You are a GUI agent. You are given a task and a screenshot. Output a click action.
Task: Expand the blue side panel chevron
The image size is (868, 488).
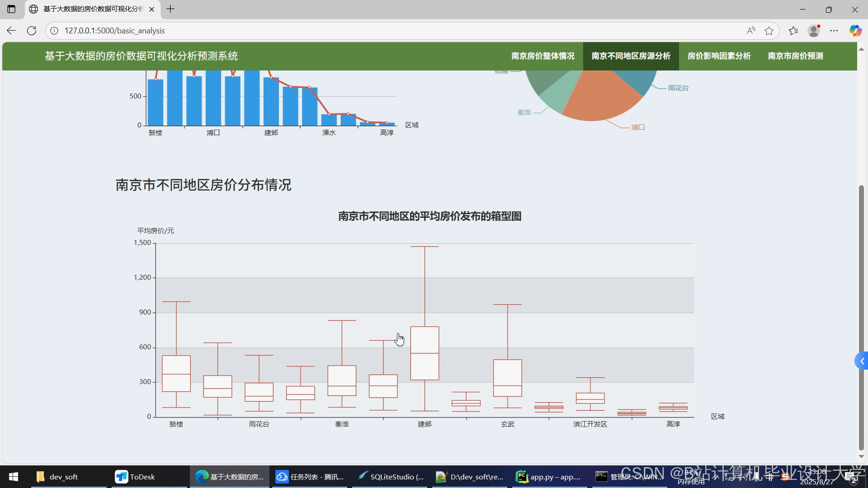tap(862, 361)
